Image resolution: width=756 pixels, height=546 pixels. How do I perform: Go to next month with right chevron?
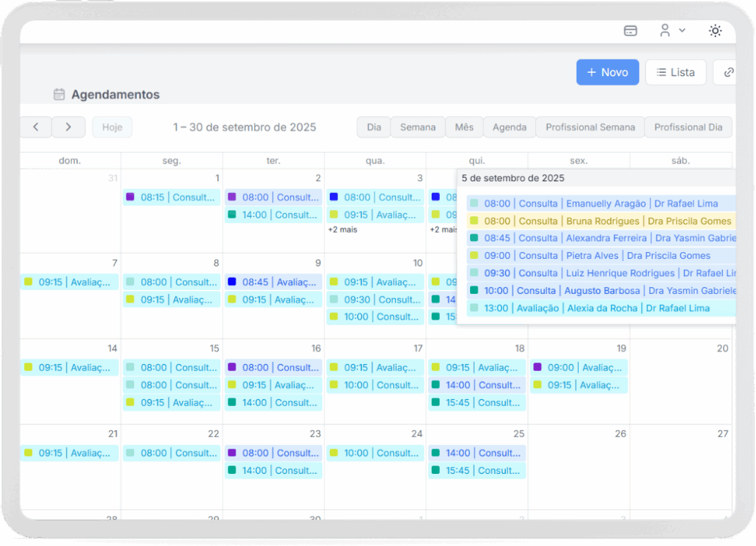click(x=68, y=127)
